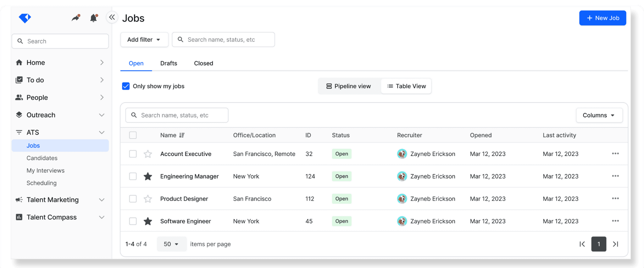Open more options for Software Engineer row
Screen dimensions: 644x268
[x=615, y=221]
